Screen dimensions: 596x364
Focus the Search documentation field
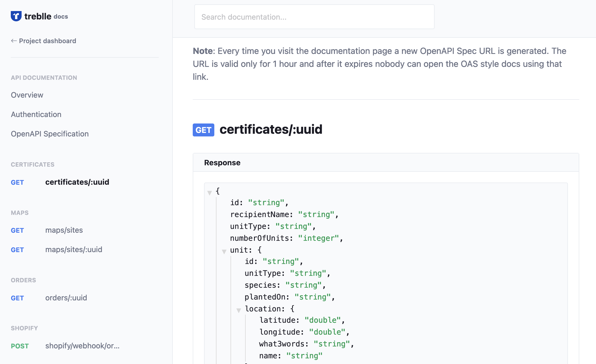[314, 17]
